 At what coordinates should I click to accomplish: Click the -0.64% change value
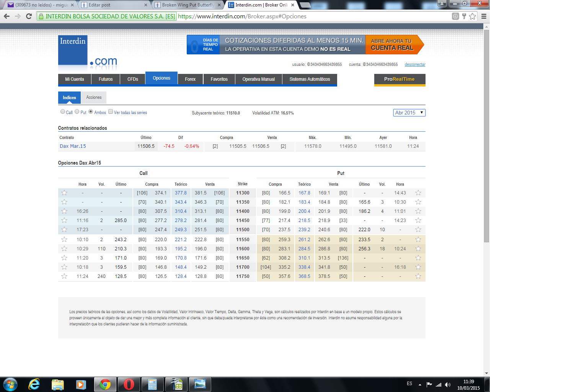pyautogui.click(x=192, y=146)
